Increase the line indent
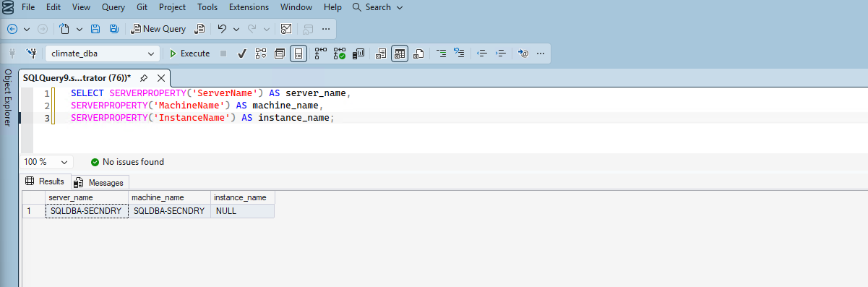This screenshot has height=287, width=868. click(500, 53)
